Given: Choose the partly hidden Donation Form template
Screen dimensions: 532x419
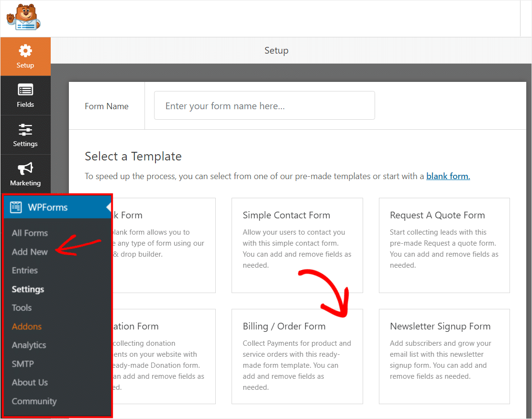Looking at the screenshot, I should pos(164,356).
